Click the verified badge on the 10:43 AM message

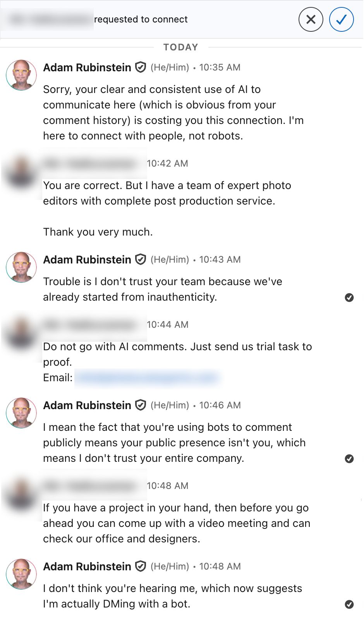coord(141,259)
